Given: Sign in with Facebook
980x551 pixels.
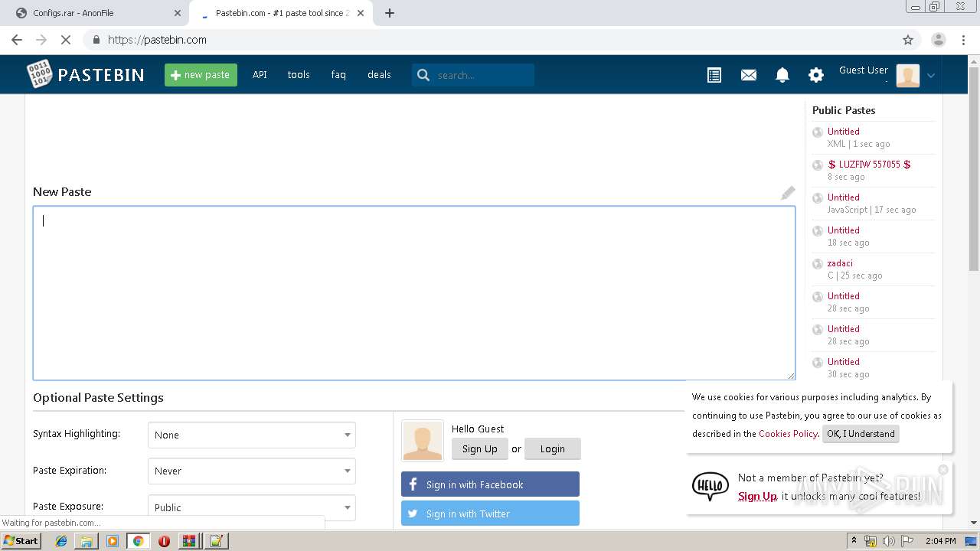Looking at the screenshot, I should [490, 484].
